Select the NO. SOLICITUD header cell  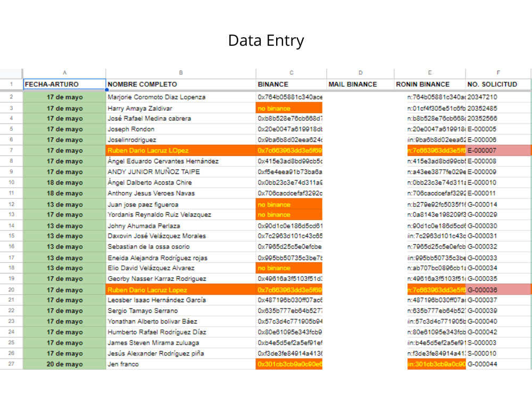pos(498,84)
